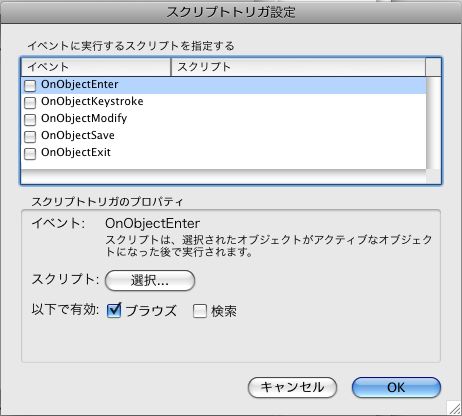
Task: Toggle the OnObjectModify checkbox
Action: click(30, 119)
